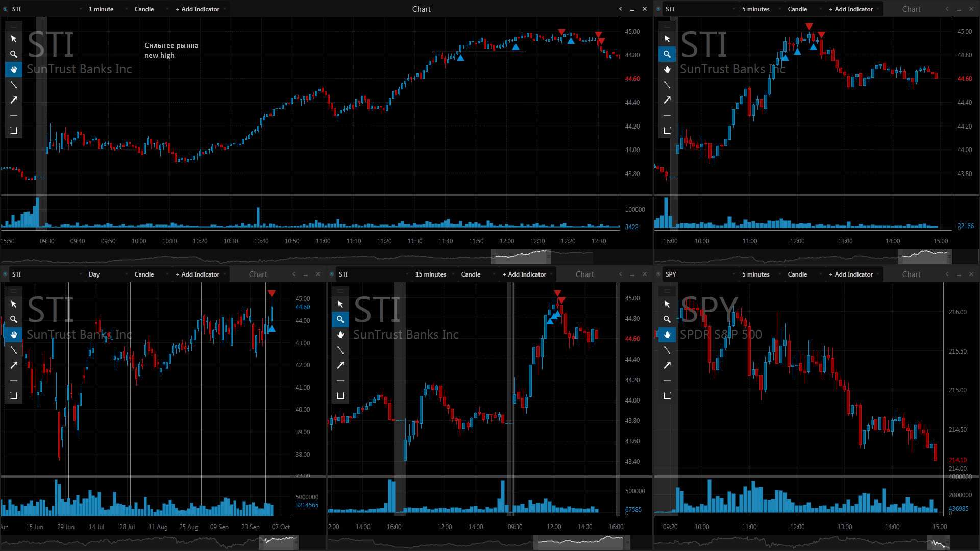Select hand tool in SPY chart
This screenshot has width=980, height=551.
(667, 335)
